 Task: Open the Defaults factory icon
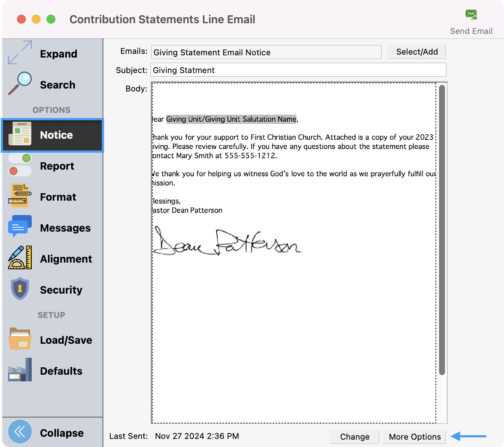pyautogui.click(x=20, y=370)
